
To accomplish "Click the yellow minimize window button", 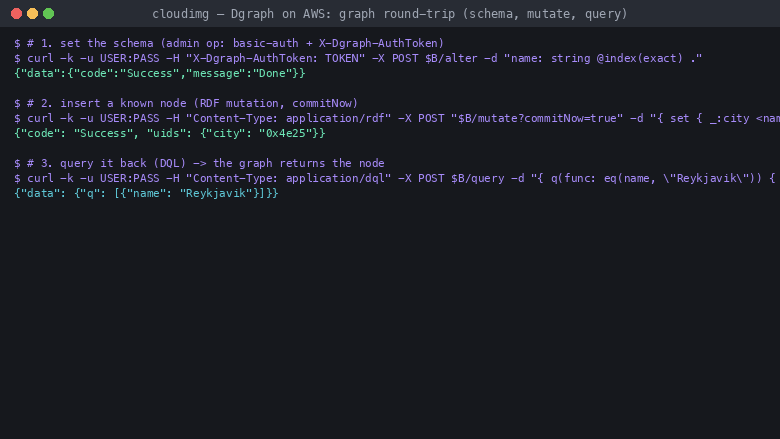I will 32,13.
